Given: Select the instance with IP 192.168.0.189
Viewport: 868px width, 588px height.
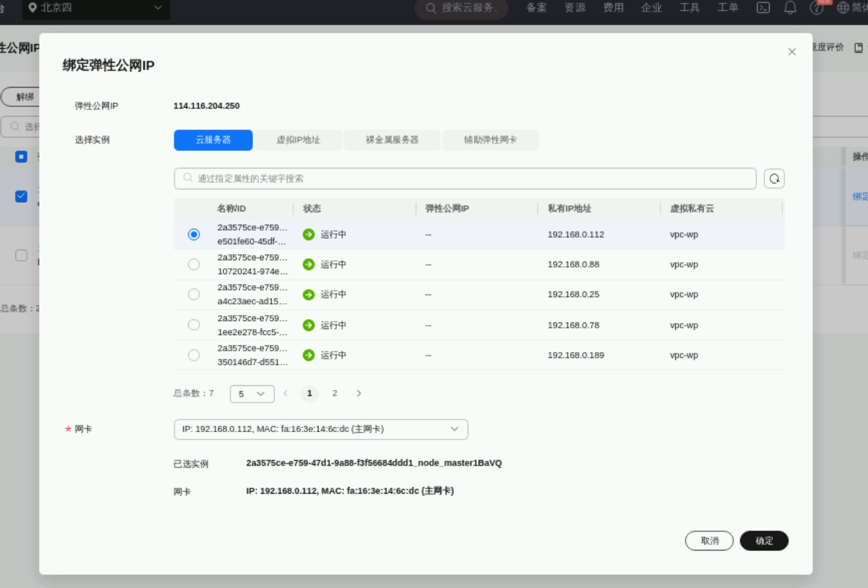Looking at the screenshot, I should [x=194, y=355].
